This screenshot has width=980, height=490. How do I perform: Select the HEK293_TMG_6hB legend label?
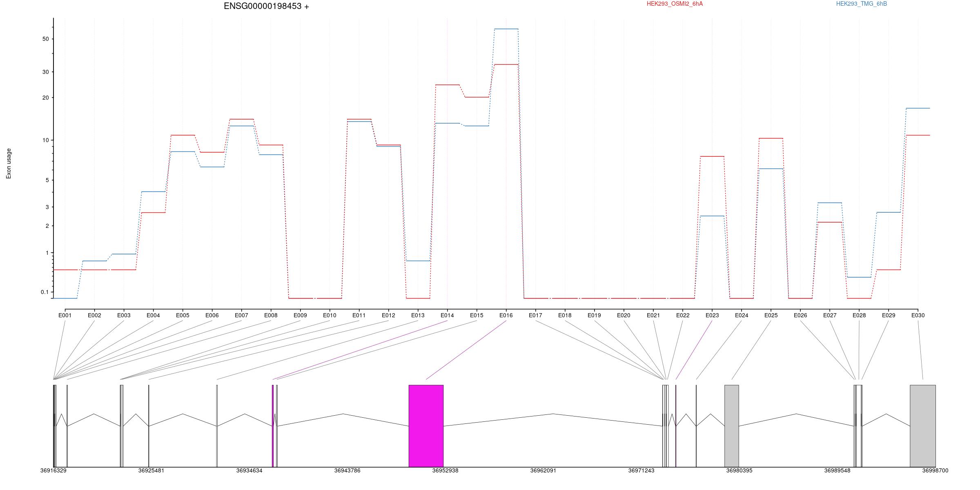[x=861, y=4]
